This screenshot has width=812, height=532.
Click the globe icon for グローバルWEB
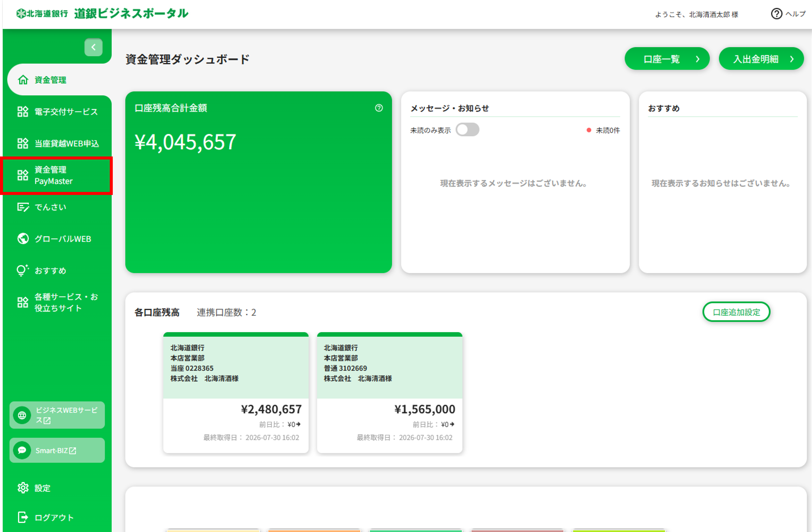[x=23, y=239]
